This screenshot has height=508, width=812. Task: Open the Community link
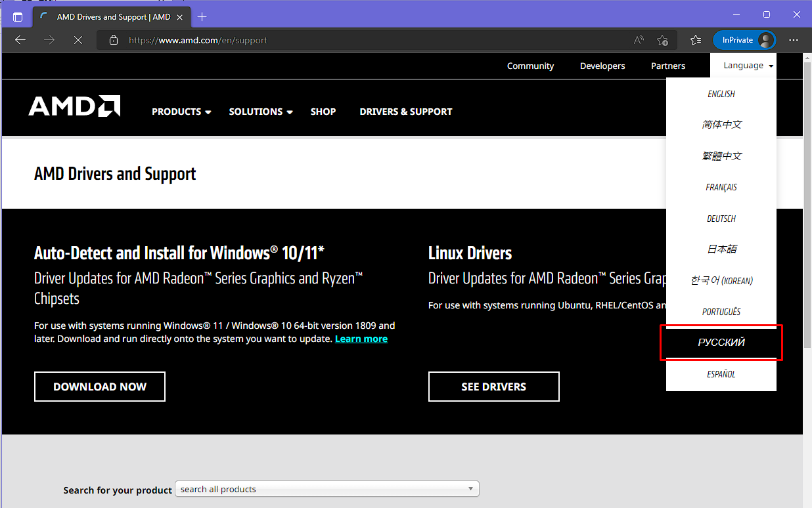530,66
